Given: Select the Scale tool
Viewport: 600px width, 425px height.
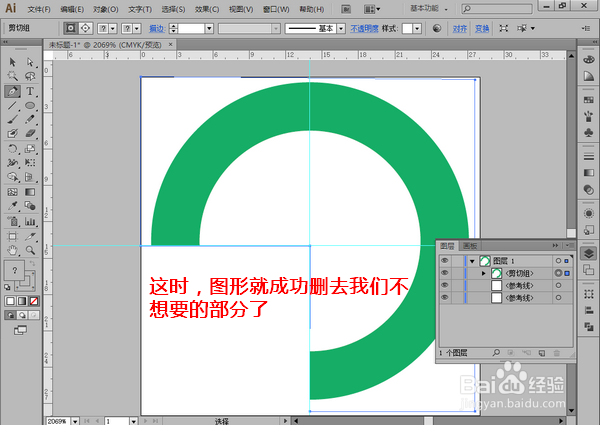Looking at the screenshot, I should (x=30, y=148).
